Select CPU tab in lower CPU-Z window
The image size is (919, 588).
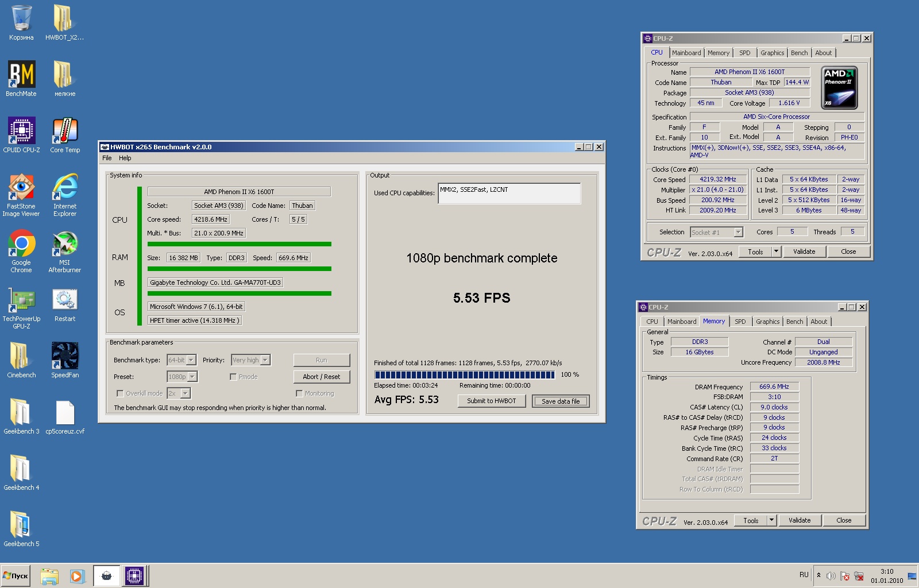(x=652, y=322)
